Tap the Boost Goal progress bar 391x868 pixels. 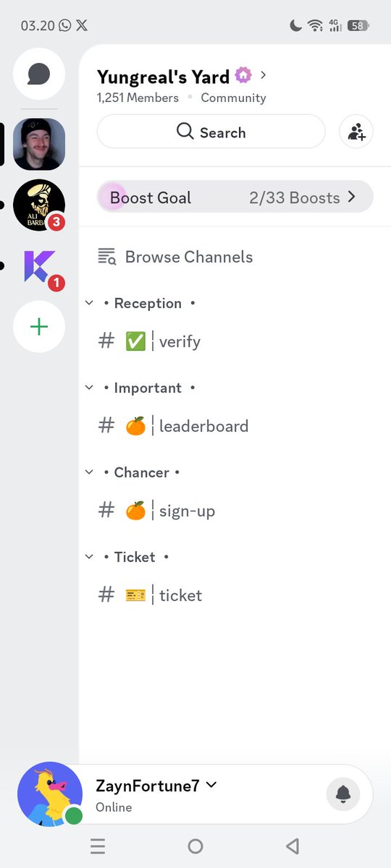(235, 197)
